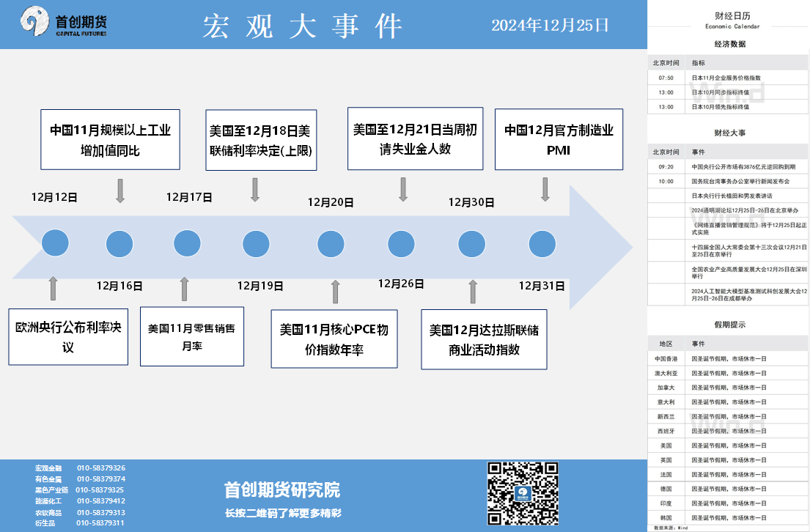Screen dimensions: 810x532
Task: Select the 日本10月领先指标终值 row
Action: 728,107
